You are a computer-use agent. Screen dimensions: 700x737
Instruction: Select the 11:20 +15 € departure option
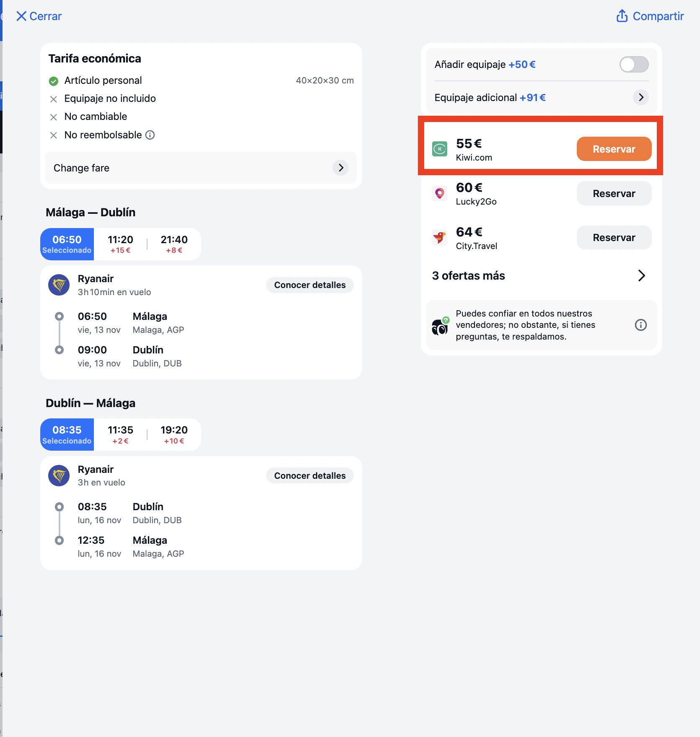coord(120,244)
